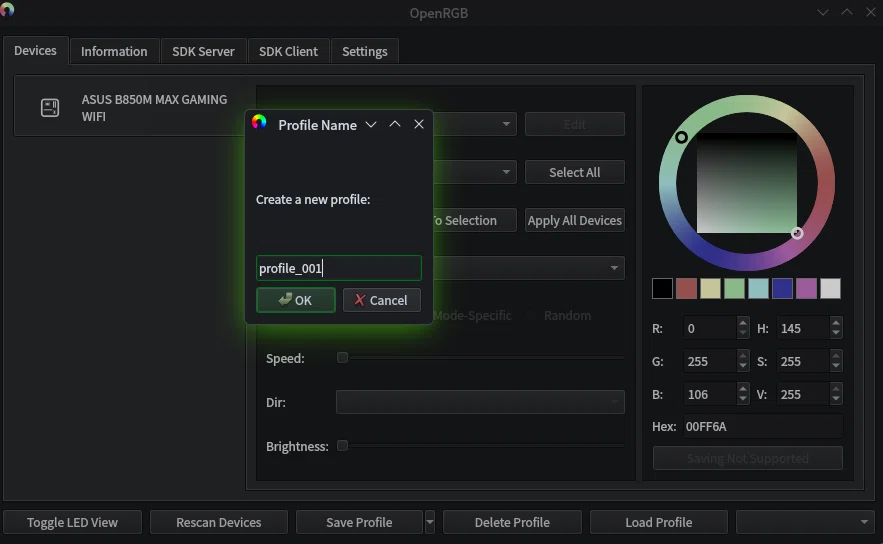The height and width of the screenshot is (544, 883).
Task: Select the Devices tab
Action: (x=35, y=51)
